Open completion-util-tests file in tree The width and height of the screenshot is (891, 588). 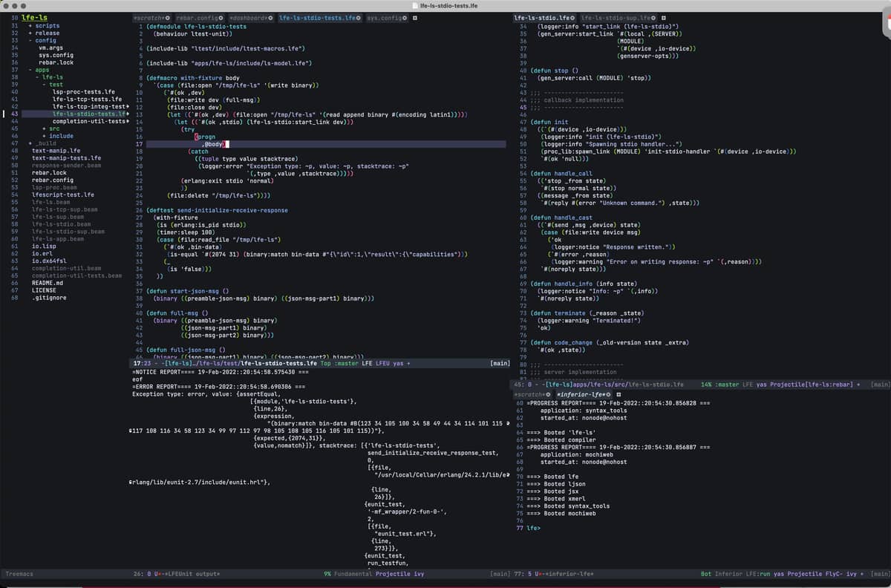pos(89,121)
